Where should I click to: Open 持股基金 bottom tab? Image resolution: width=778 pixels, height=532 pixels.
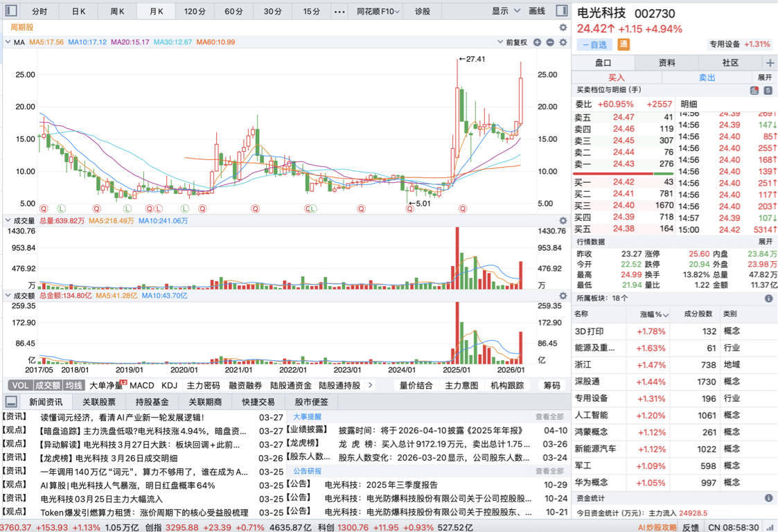152,402
